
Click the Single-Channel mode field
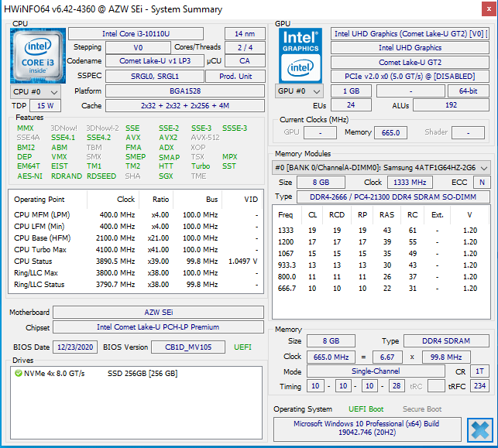pyautogui.click(x=376, y=371)
